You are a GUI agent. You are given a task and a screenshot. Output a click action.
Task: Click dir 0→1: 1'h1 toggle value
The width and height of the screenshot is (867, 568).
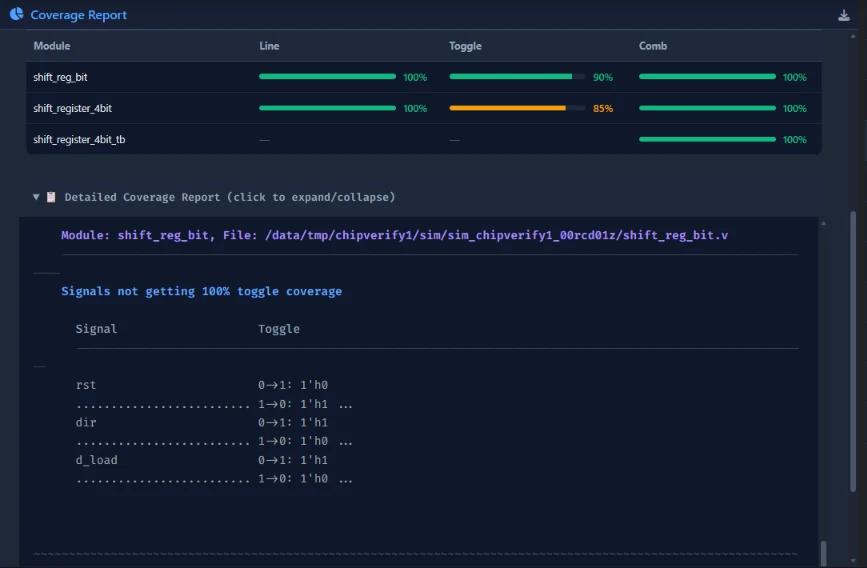click(293, 422)
